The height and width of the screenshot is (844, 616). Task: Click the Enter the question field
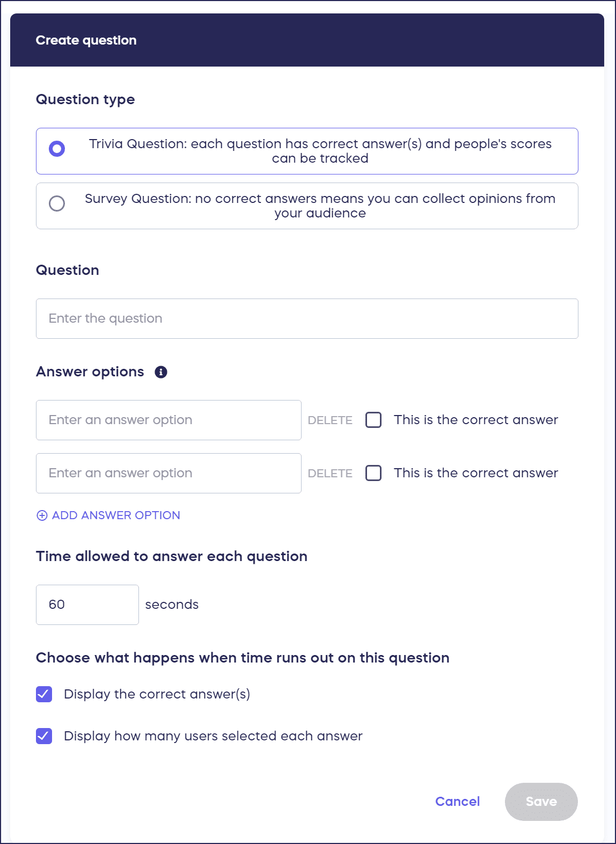[307, 318]
